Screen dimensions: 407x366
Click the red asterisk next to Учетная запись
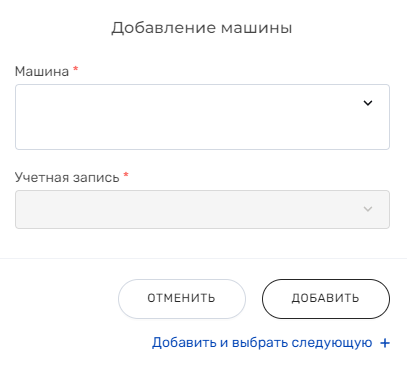[x=126, y=175]
